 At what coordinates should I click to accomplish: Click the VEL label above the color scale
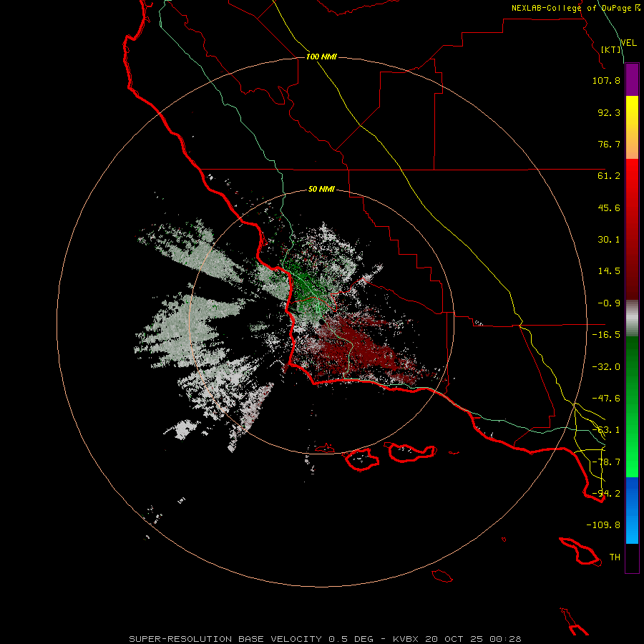[x=628, y=43]
